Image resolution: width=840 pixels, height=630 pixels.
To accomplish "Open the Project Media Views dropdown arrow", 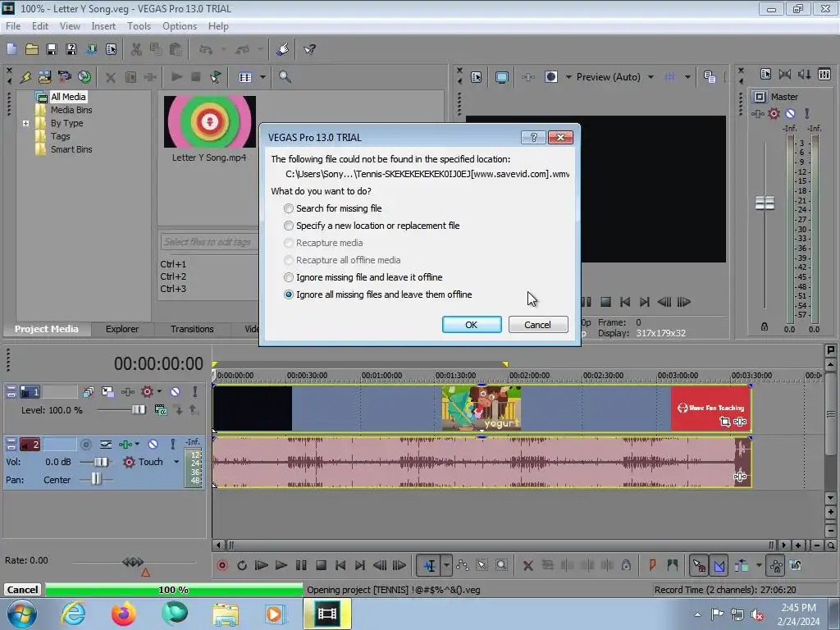I will [x=262, y=77].
